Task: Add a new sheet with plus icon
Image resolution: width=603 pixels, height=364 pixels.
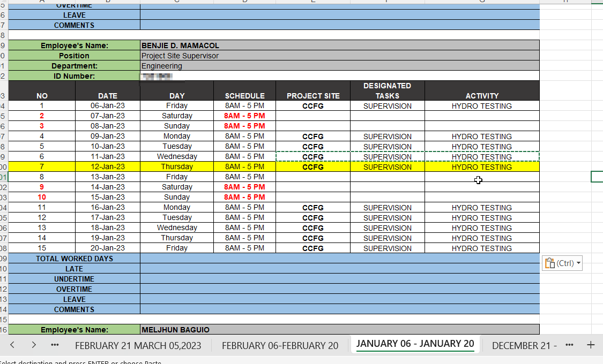Action: click(x=590, y=345)
